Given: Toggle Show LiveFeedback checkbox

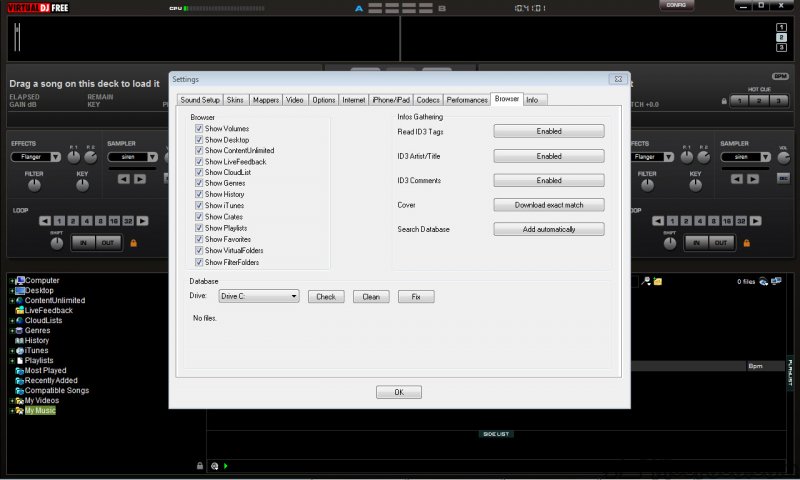Looking at the screenshot, I should (199, 161).
